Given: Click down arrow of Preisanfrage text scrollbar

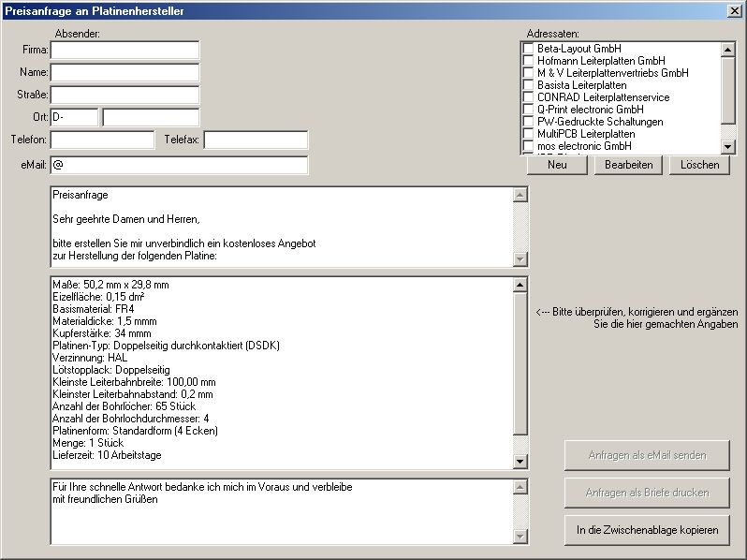Looking at the screenshot, I should point(520,259).
